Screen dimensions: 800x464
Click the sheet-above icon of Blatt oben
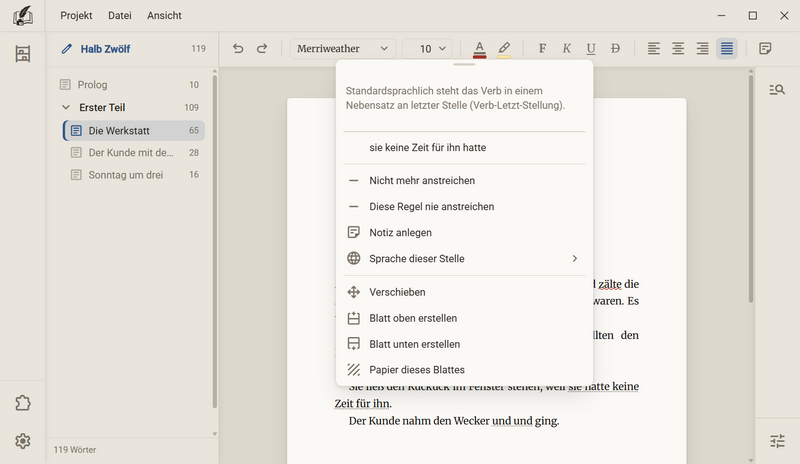tap(354, 318)
